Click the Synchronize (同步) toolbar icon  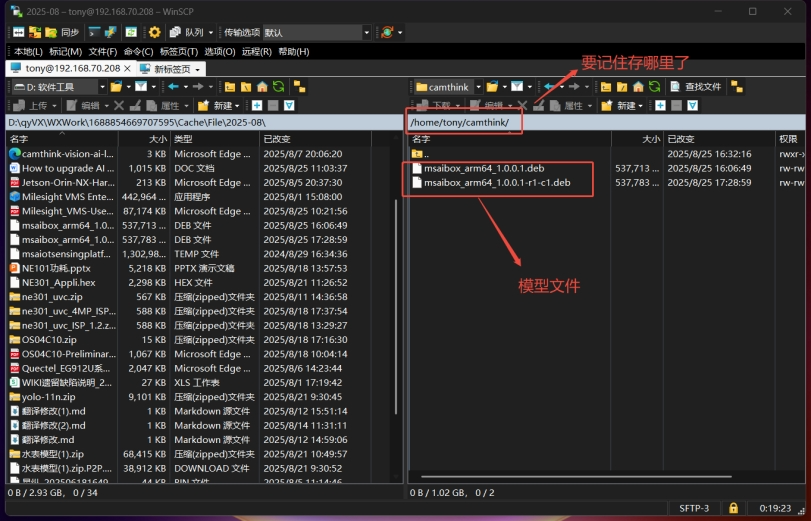coord(62,32)
